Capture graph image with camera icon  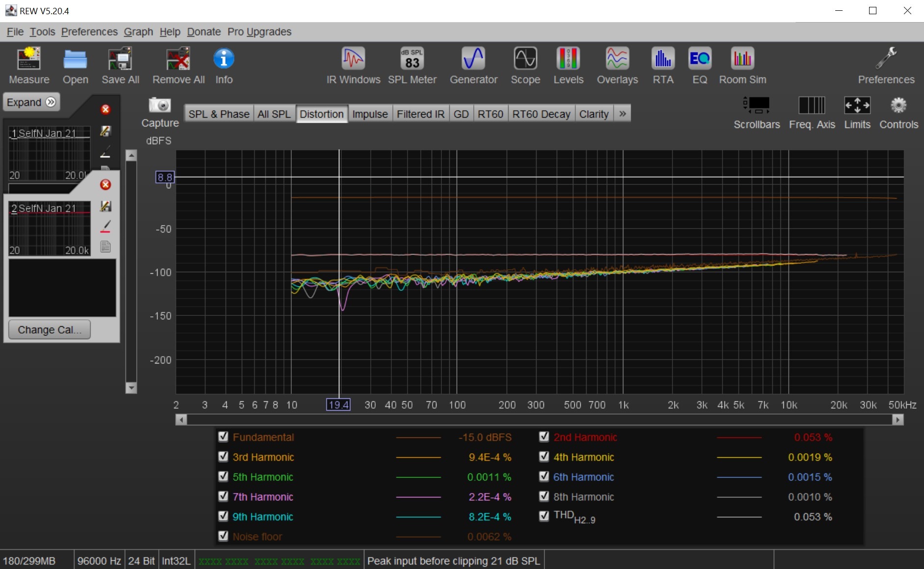[160, 105]
